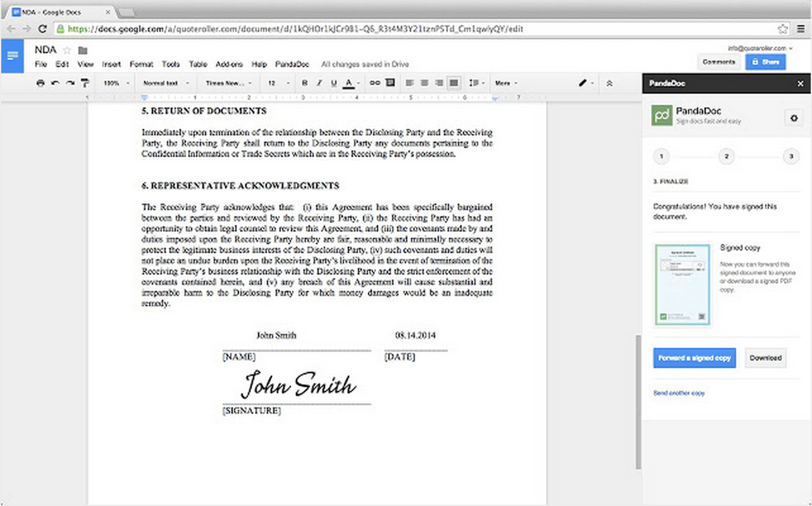
Task: Star the NDA document
Action: pyautogui.click(x=67, y=51)
